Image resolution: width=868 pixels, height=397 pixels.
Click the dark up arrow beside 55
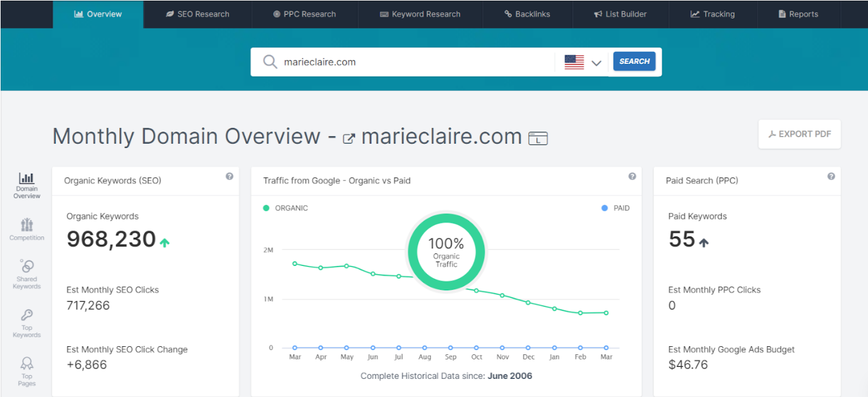704,242
